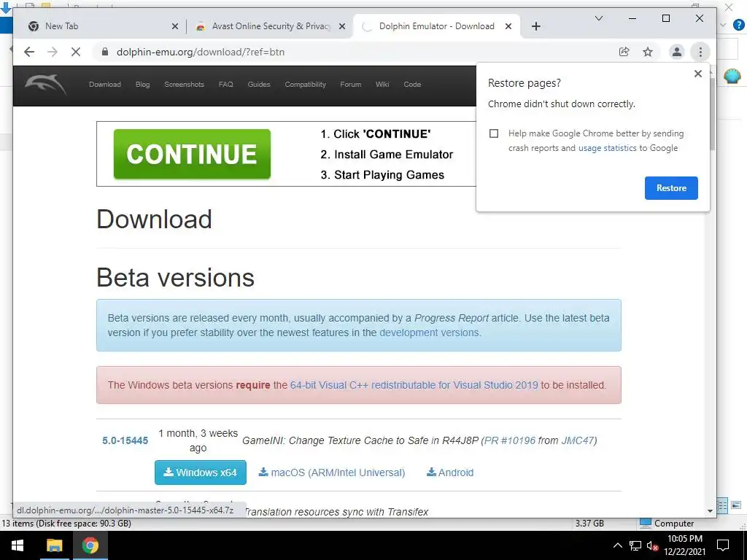This screenshot has width=747, height=560.
Task: Close the New Tab tab
Action: [175, 26]
